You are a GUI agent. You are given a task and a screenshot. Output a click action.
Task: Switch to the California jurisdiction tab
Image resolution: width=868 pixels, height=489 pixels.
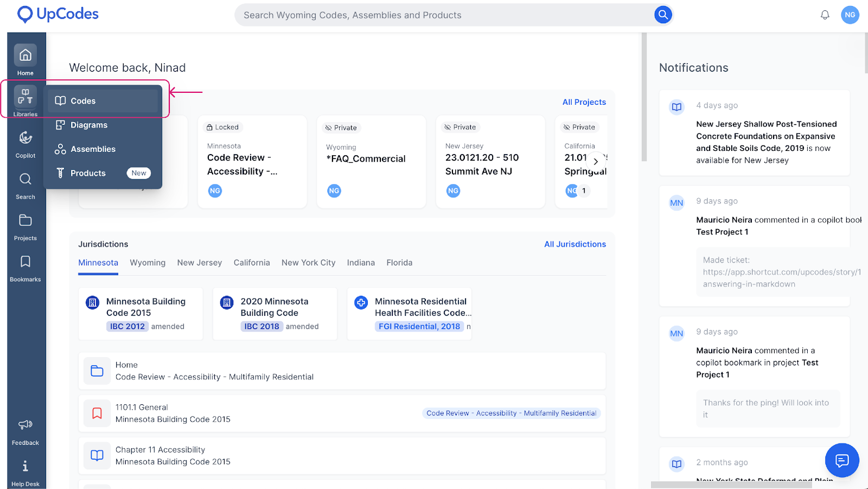(252, 263)
